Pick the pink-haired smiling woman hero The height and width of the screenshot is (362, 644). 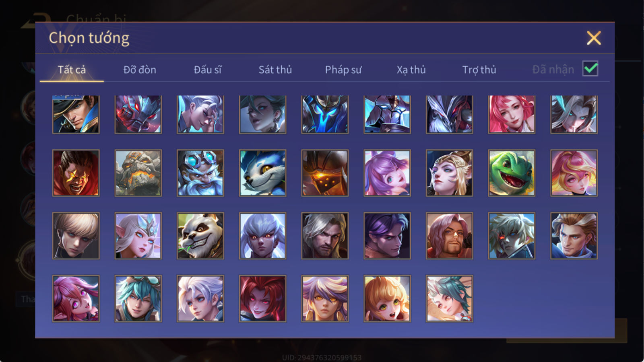512,114
